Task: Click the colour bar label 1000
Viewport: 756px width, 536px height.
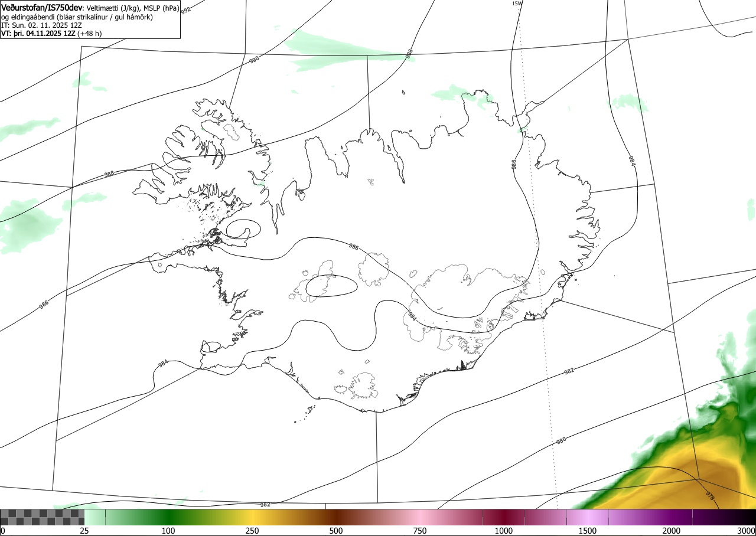Action: point(504,531)
